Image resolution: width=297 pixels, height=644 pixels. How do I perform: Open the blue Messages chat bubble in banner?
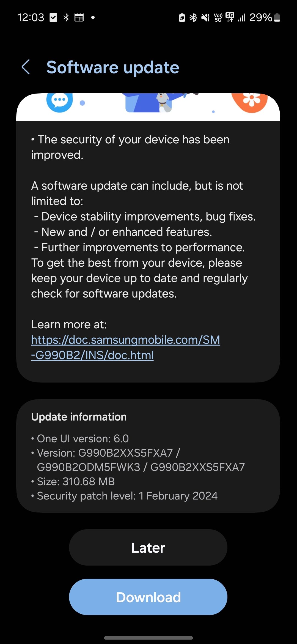click(60, 102)
